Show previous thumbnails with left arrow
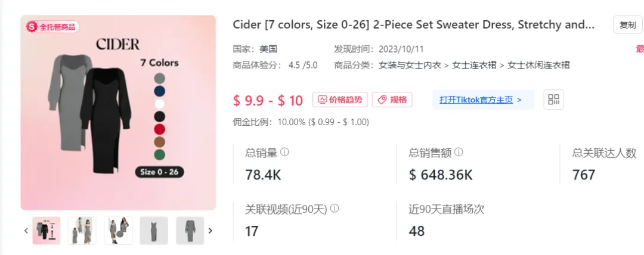 pyautogui.click(x=26, y=231)
